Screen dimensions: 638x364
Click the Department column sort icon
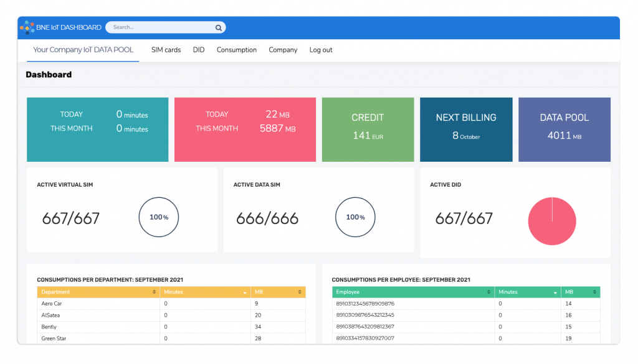(x=153, y=292)
